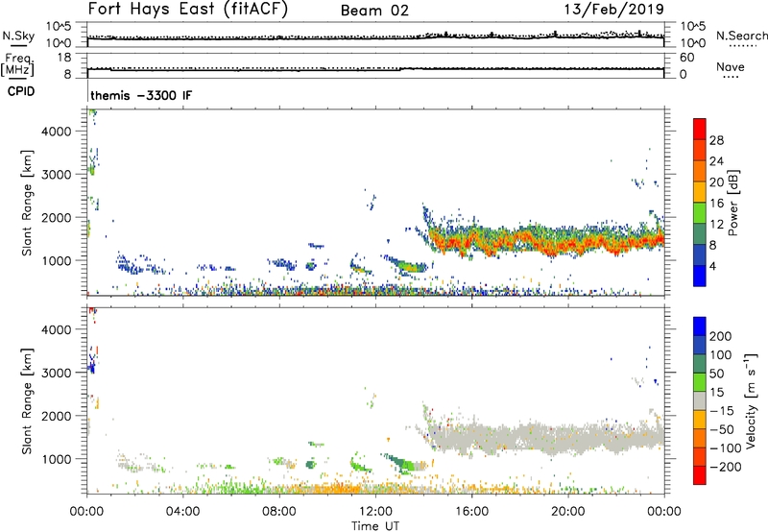Screen dimensions: 768x532
Task: Click the red top segment of power colorbar
Action: pos(700,129)
